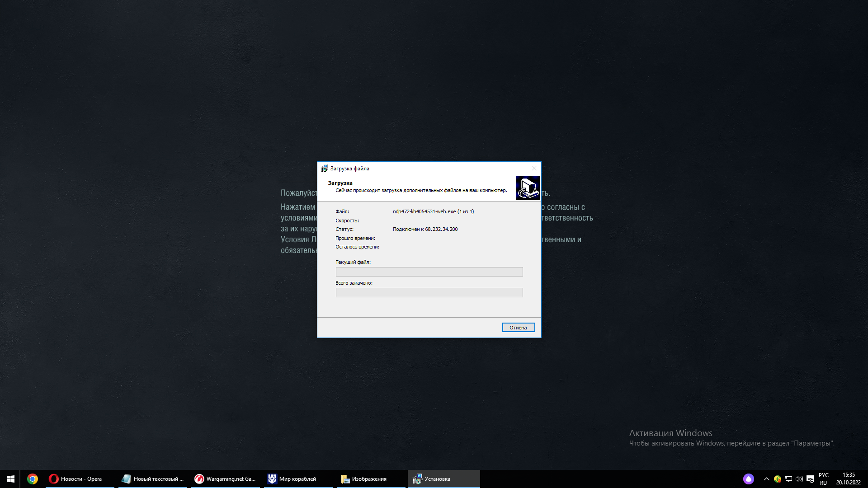Open Alice voice assistant purple icon
Screen dimensions: 868x488
pyautogui.click(x=749, y=479)
